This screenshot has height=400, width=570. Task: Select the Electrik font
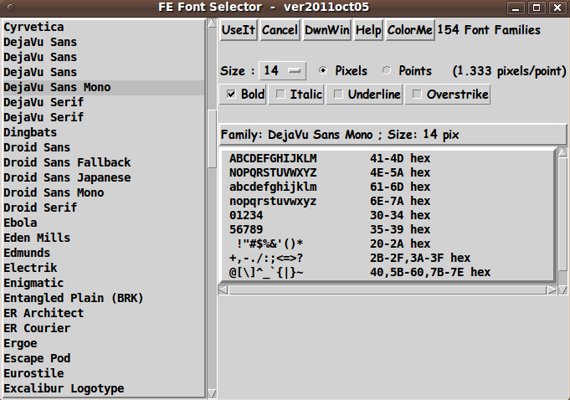103,268
